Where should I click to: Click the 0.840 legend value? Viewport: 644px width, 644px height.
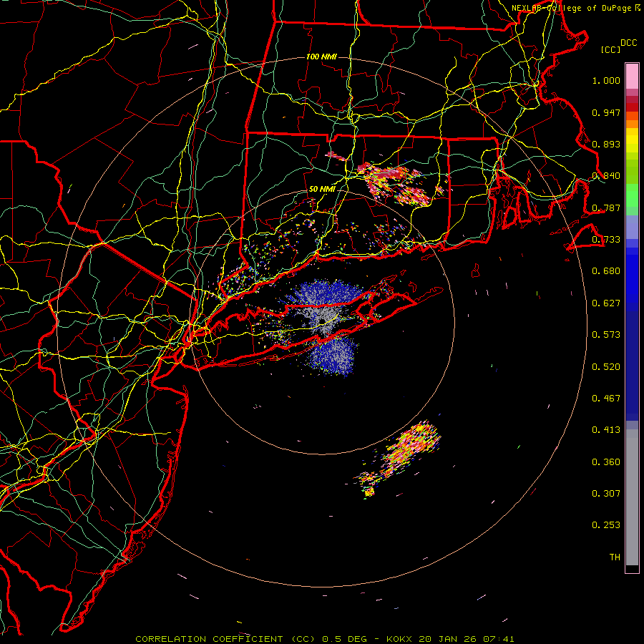point(606,176)
